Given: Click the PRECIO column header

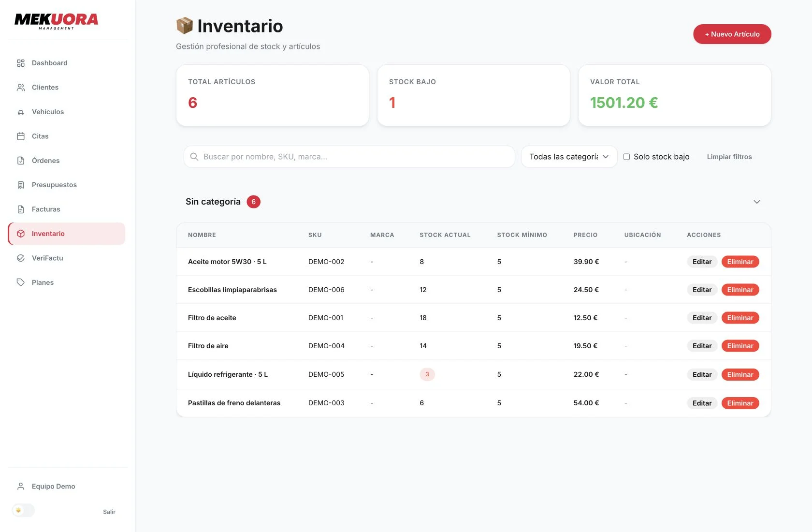Looking at the screenshot, I should (585, 235).
